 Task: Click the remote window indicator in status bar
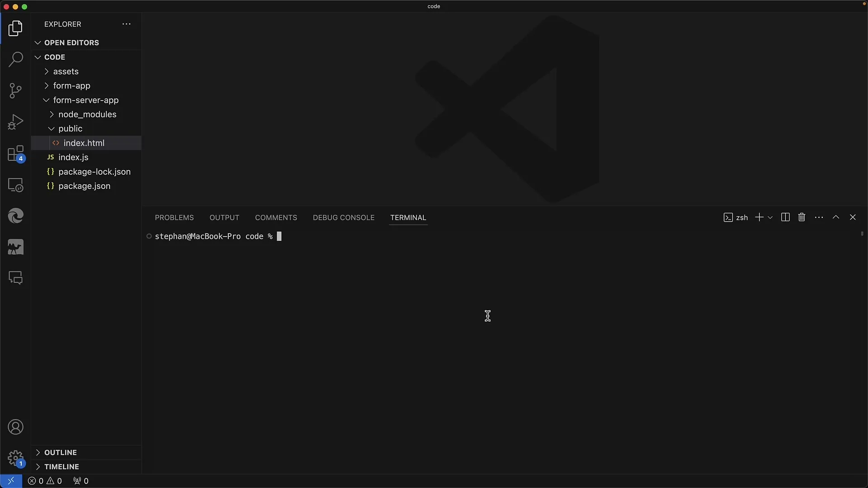tap(11, 481)
